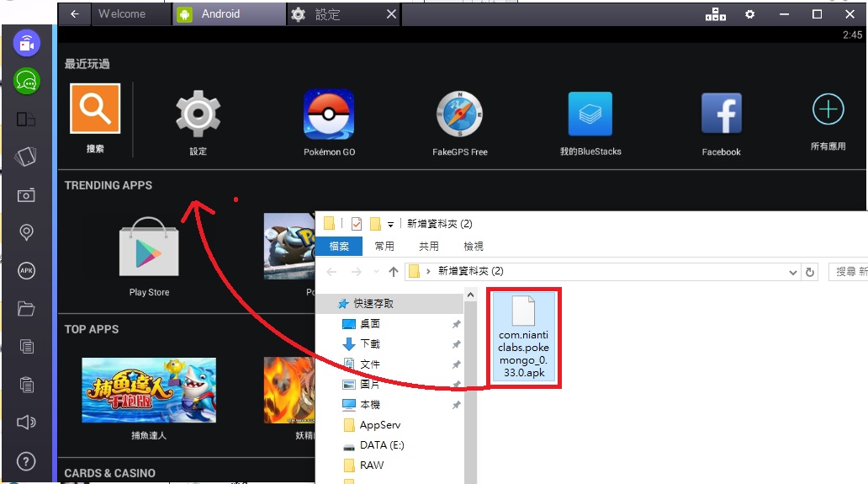Image resolution: width=868 pixels, height=484 pixels.
Task: Open the folder sidebar icon in BlueStacks
Action: click(26, 308)
